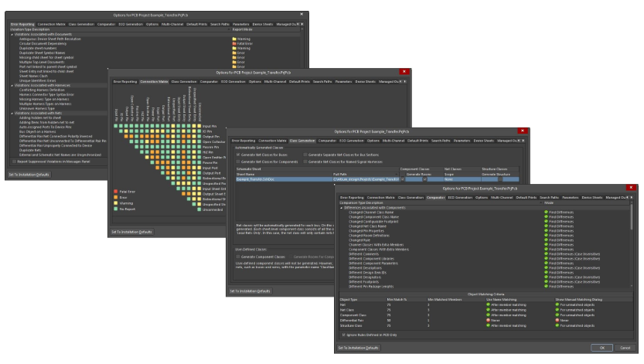
Task: Click green icon for Different Designators row
Action: point(547,277)
